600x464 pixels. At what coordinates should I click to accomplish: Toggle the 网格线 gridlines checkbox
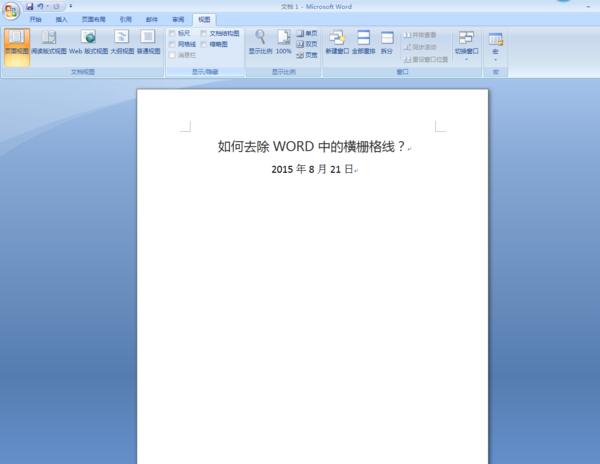pos(172,44)
